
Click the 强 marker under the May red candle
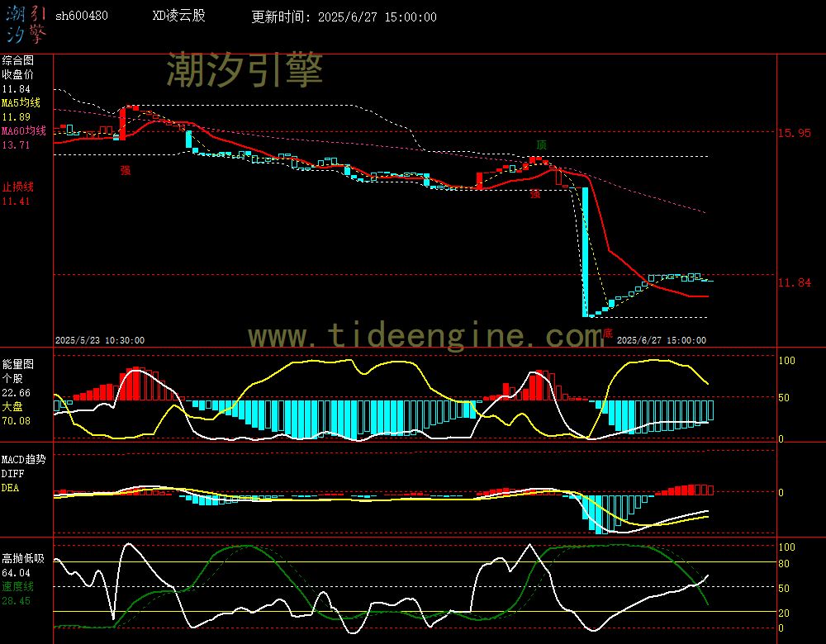[126, 170]
